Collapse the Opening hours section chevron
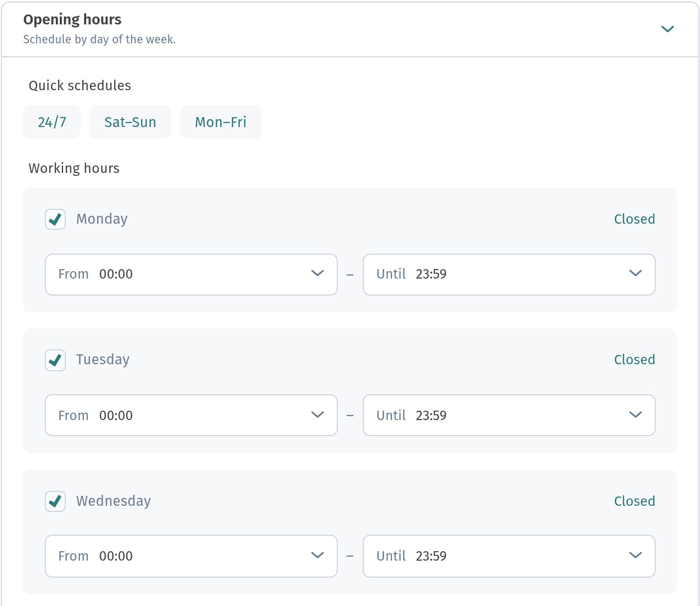Viewport: 700px width, 606px height. (667, 29)
